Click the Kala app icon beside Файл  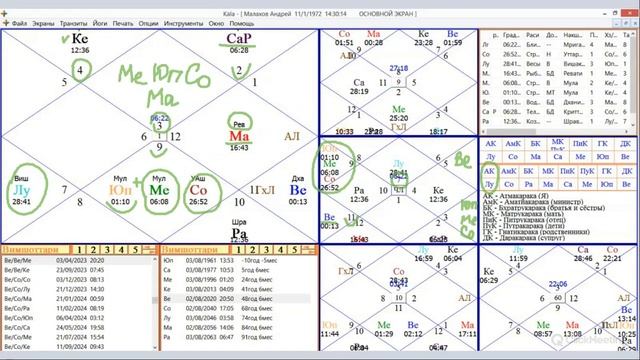(6, 23)
